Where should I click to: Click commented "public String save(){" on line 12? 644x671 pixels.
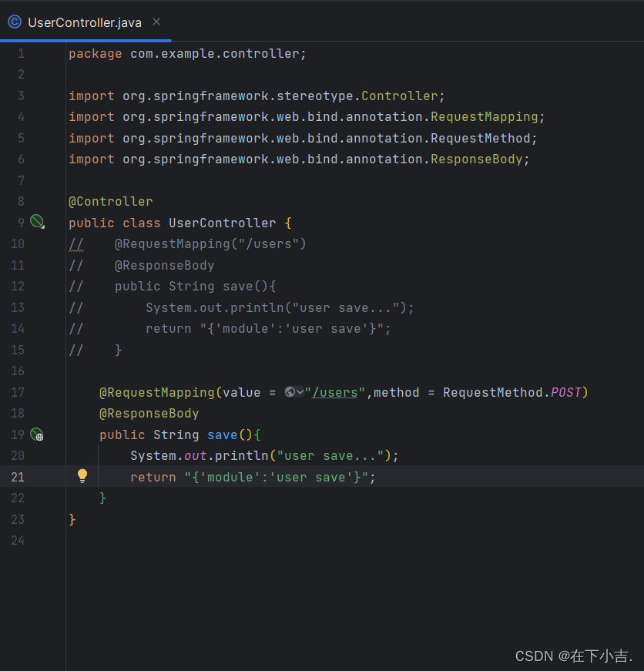[x=196, y=287]
